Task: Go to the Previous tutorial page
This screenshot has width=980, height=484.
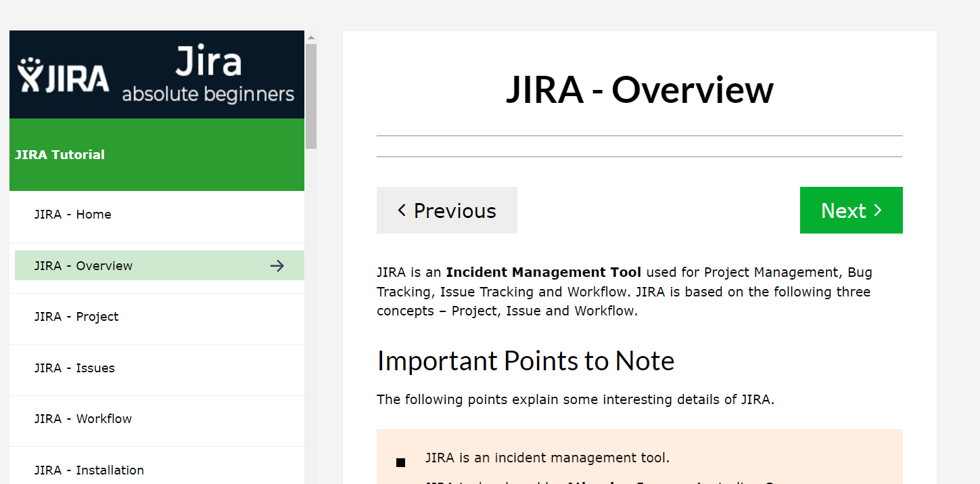Action: [x=447, y=211]
